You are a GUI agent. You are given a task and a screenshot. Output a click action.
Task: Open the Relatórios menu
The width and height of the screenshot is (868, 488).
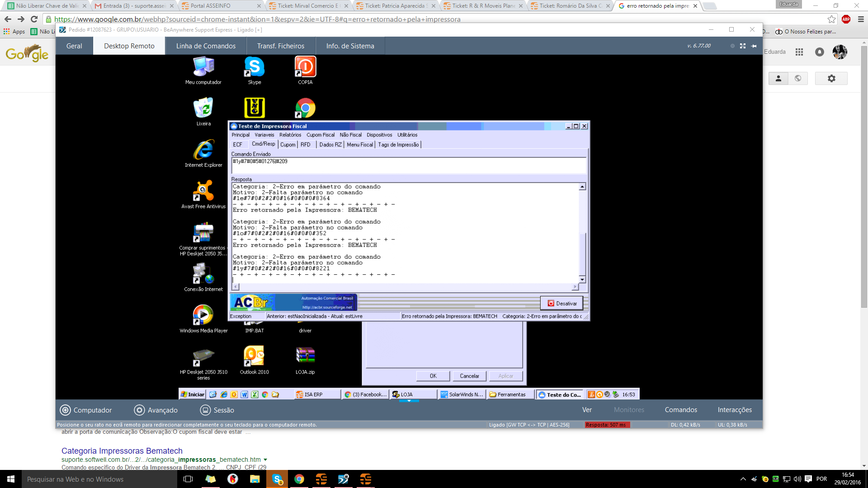[290, 135]
